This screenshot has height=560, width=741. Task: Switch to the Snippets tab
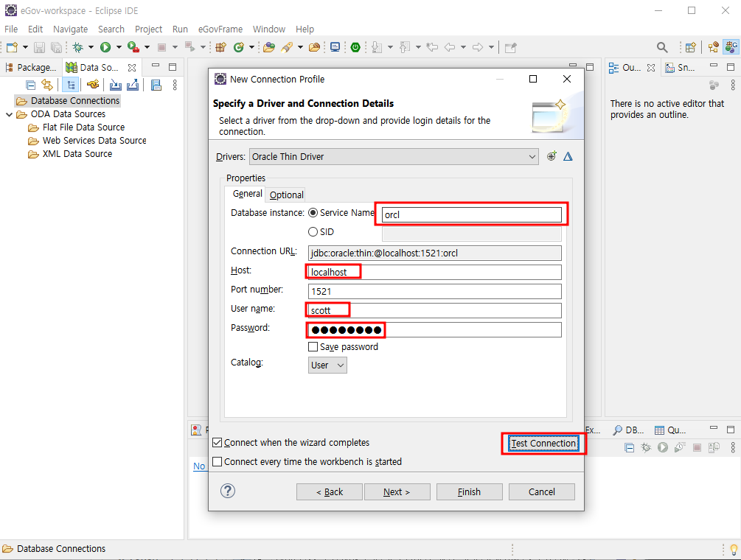[681, 68]
